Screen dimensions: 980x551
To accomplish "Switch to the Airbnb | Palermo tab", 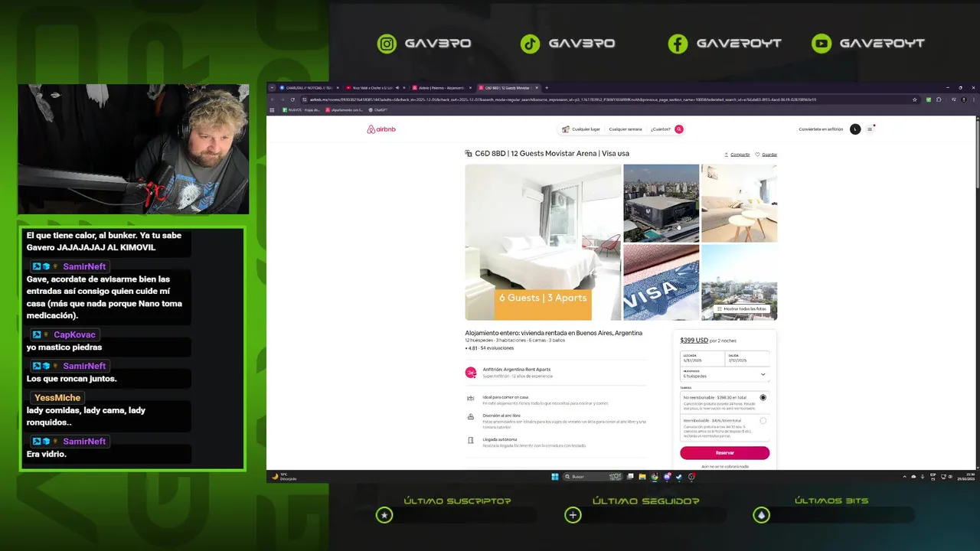I will [441, 88].
